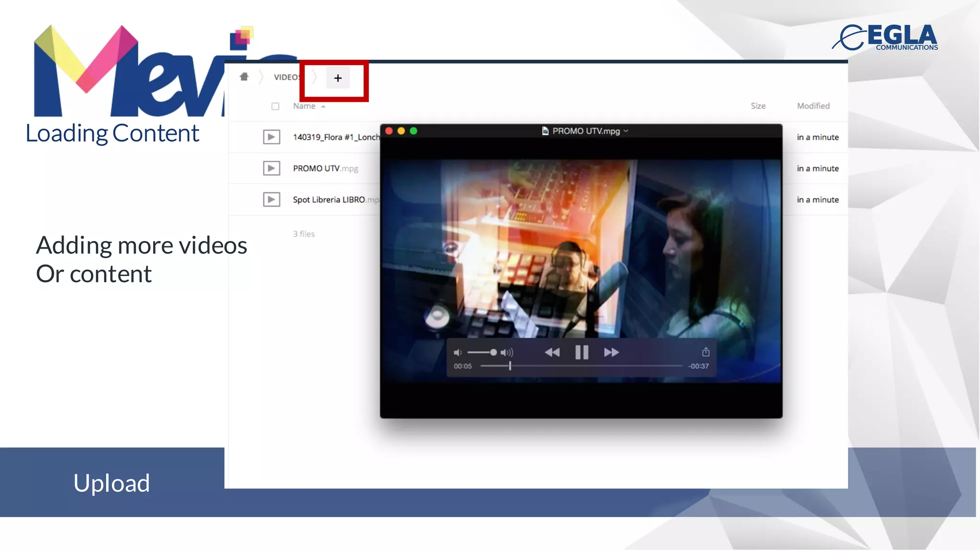Sort by the Modified column
Viewport: 980px width, 551px height.
(x=813, y=106)
